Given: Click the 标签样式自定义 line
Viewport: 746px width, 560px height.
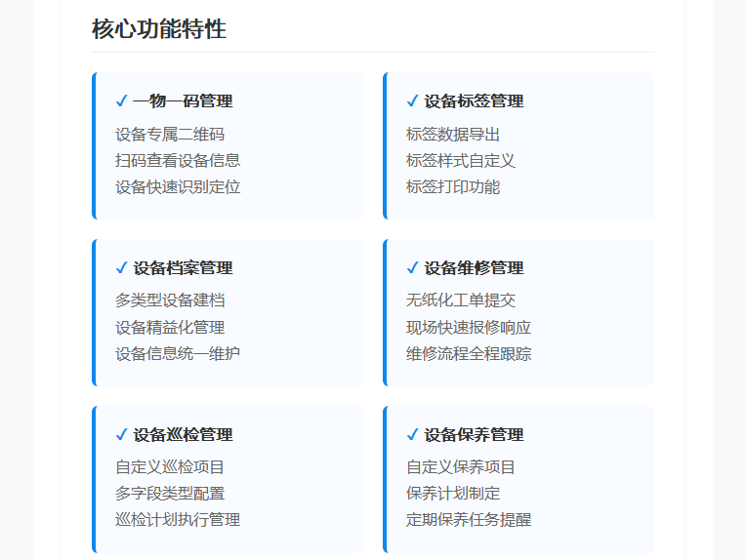Looking at the screenshot, I should 461,160.
